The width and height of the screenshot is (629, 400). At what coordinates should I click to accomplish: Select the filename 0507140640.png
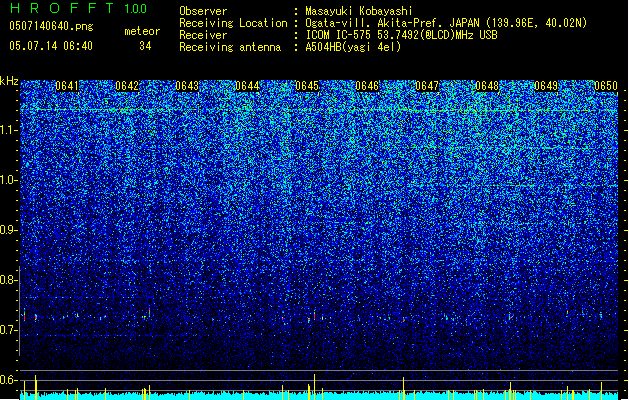pyautogui.click(x=51, y=27)
